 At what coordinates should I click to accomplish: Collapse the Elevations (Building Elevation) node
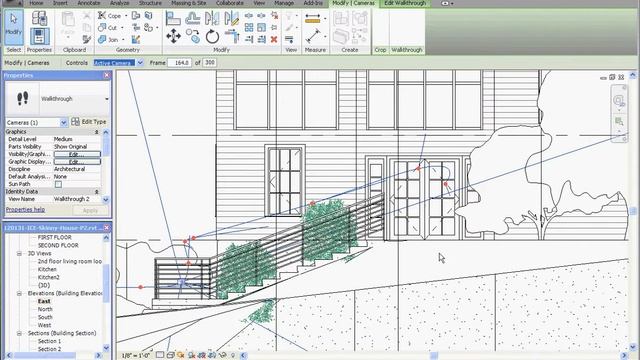pyautogui.click(x=19, y=293)
